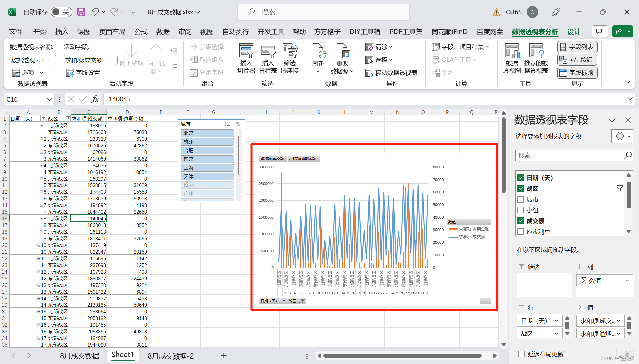The image size is (639, 364).
Task: Click the PivotChart (数据透视图) icon
Action: click(x=512, y=51)
